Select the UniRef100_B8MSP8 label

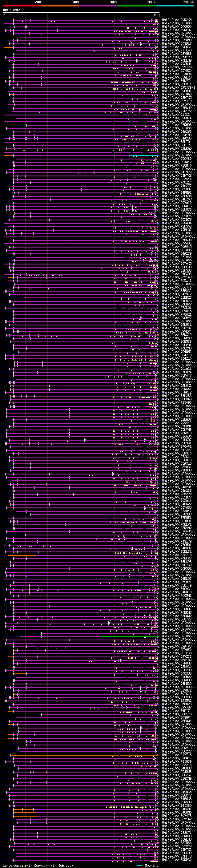click(177, 562)
